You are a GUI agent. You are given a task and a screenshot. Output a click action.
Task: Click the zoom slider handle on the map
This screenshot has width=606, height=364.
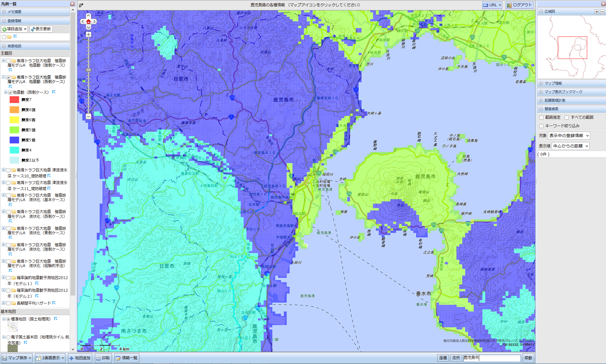coord(89,70)
